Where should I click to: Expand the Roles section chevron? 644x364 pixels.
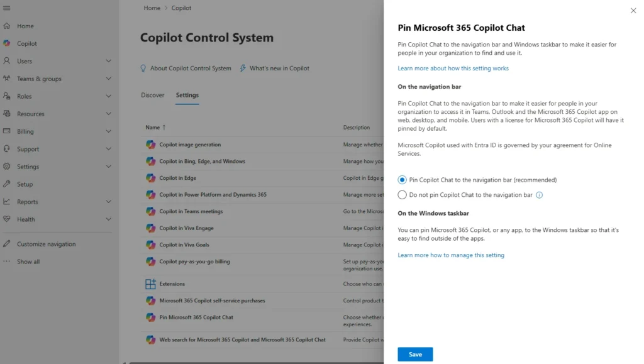point(108,96)
